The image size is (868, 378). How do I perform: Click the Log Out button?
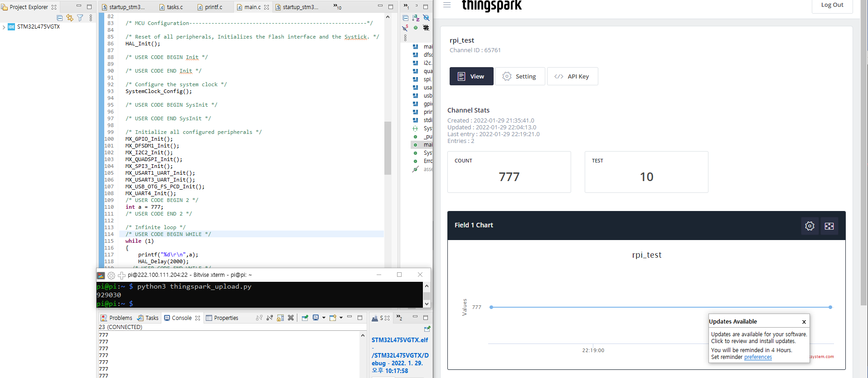pyautogui.click(x=832, y=5)
